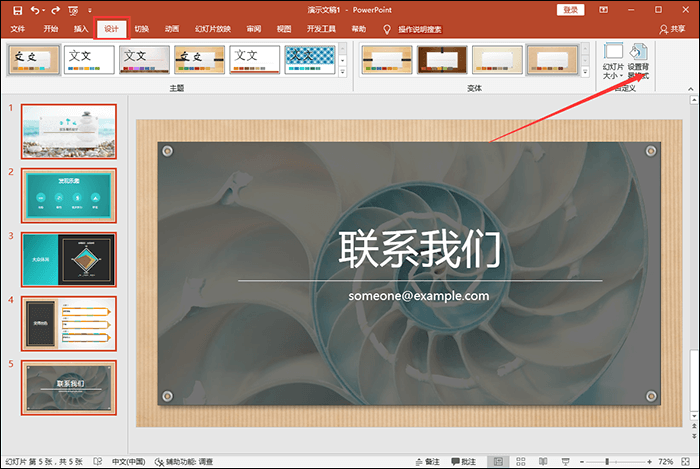Switch to the 插入 tab

point(81,29)
